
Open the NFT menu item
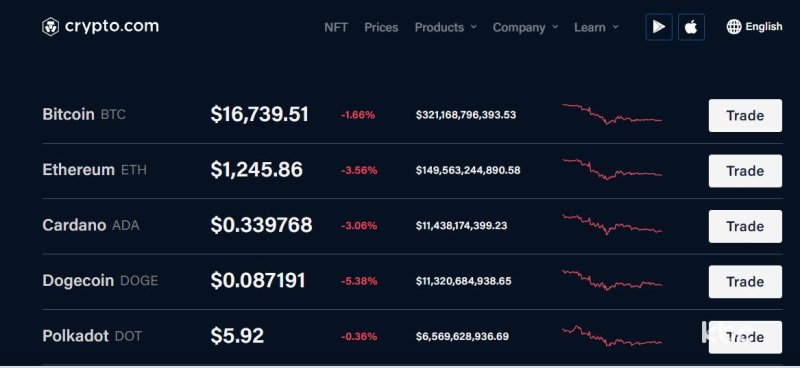336,27
